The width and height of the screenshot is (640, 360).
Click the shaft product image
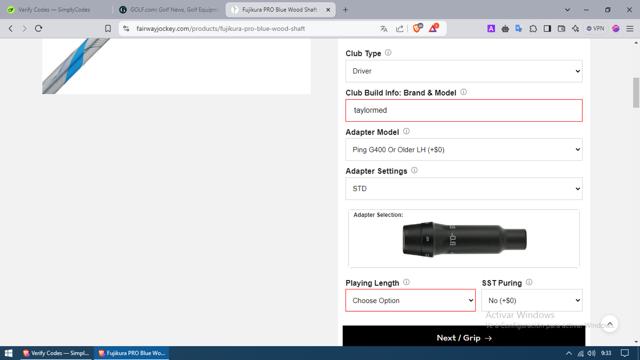point(176,66)
